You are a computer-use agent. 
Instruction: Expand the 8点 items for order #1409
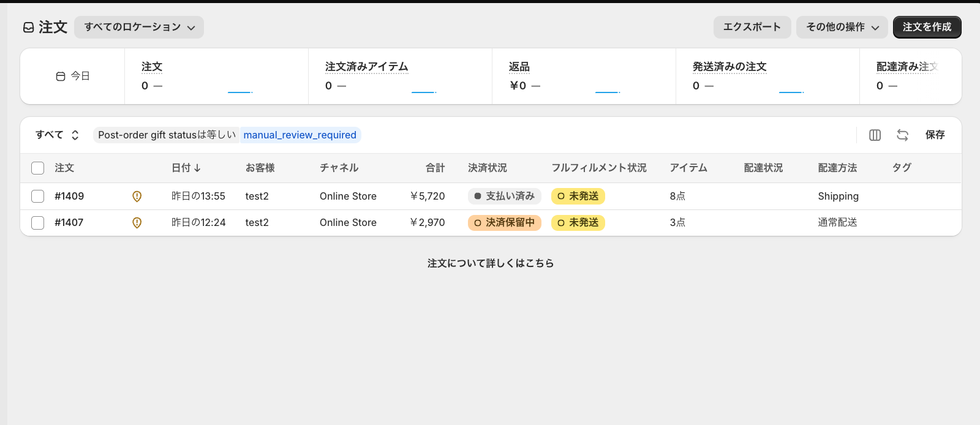click(677, 196)
